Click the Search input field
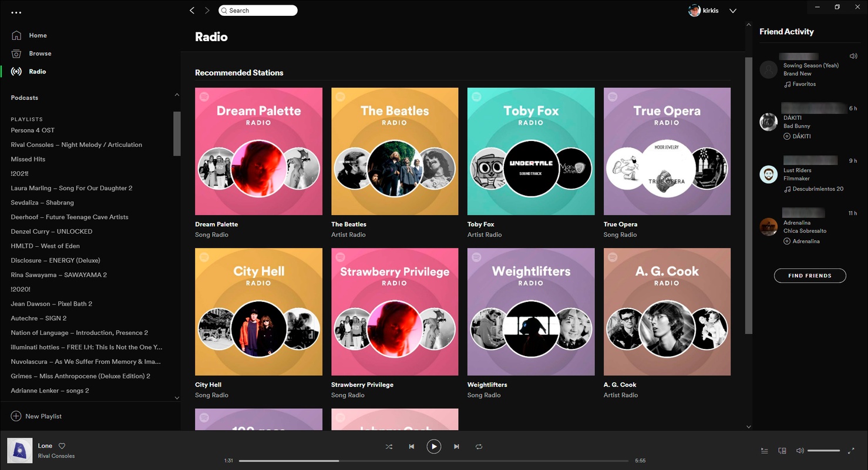This screenshot has width=868, height=470. pos(258,11)
